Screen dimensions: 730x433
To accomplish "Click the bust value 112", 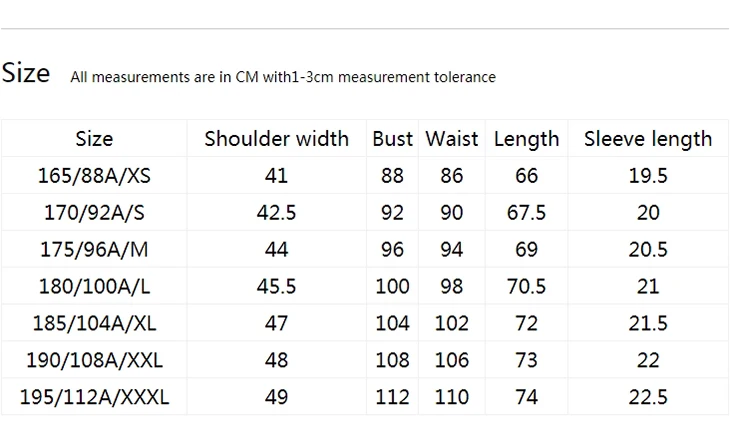I will (392, 397).
